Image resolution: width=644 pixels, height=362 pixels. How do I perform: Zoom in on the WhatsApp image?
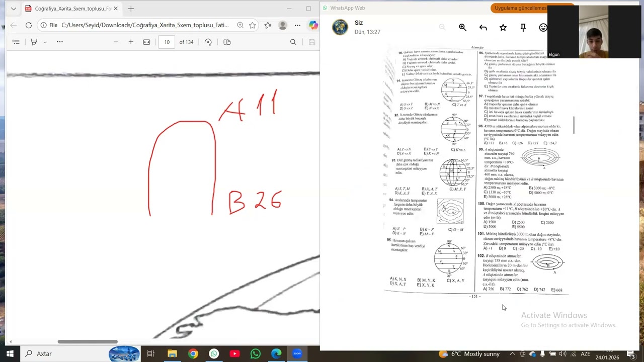(x=462, y=28)
